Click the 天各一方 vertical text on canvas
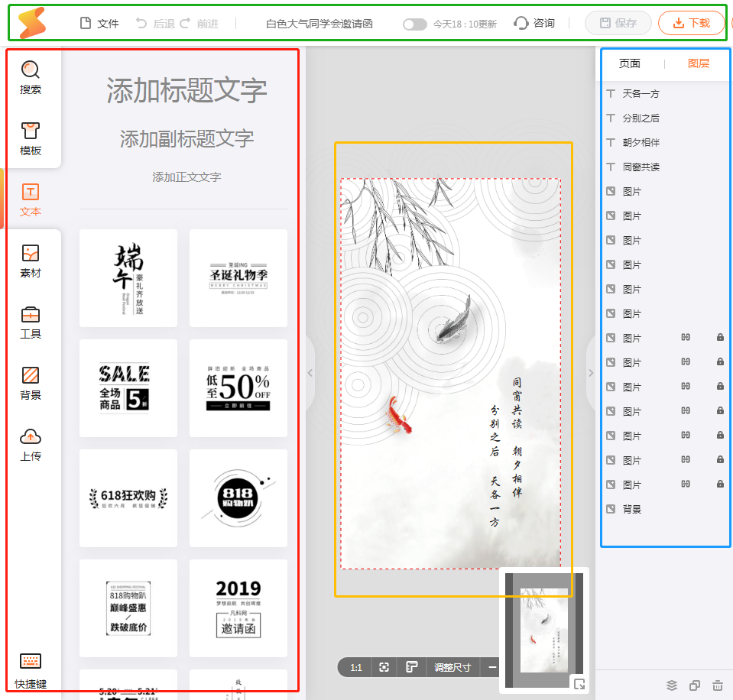 (x=495, y=501)
